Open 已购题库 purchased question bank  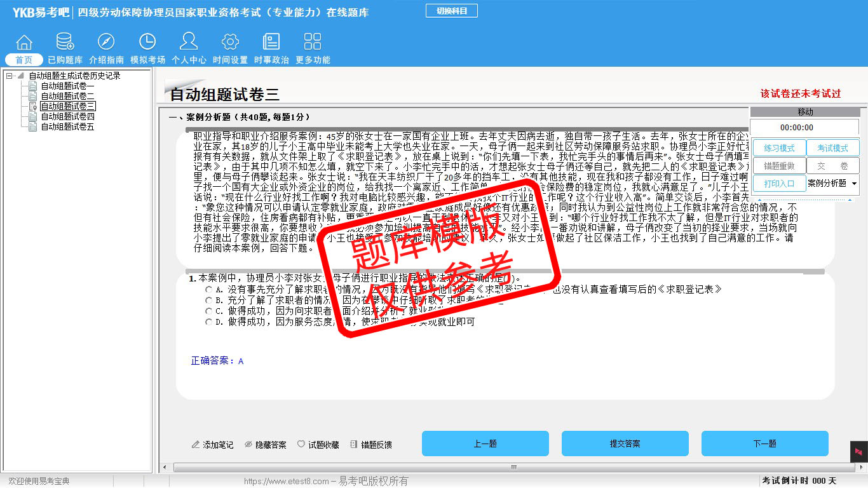tap(65, 43)
